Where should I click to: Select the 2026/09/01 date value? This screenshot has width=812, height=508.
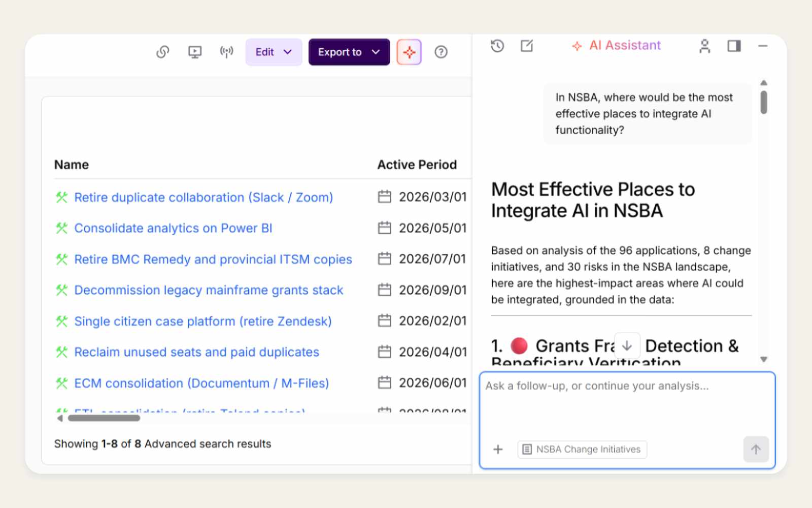coord(433,290)
